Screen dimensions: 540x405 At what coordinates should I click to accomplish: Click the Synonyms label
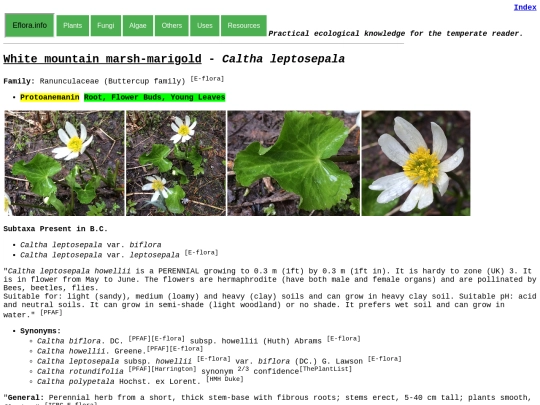point(40,331)
